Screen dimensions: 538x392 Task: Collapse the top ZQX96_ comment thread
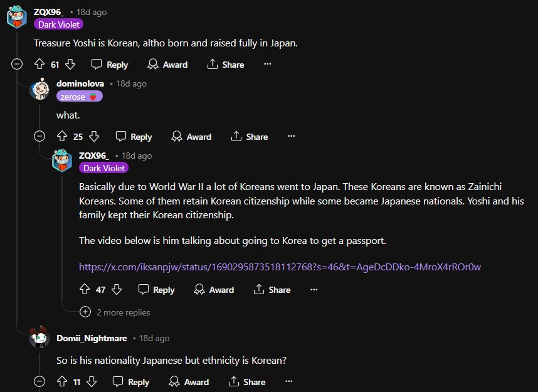(17, 64)
